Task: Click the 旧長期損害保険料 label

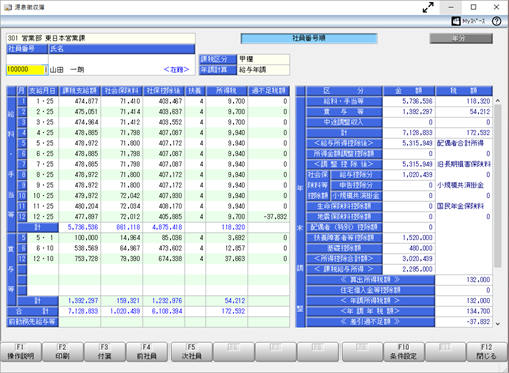Action: click(464, 164)
